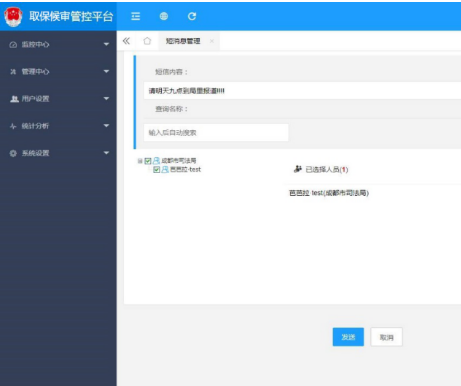Collapse the 成都市司法局 tree node
Viewport: 461px width, 386px height.
coord(140,161)
